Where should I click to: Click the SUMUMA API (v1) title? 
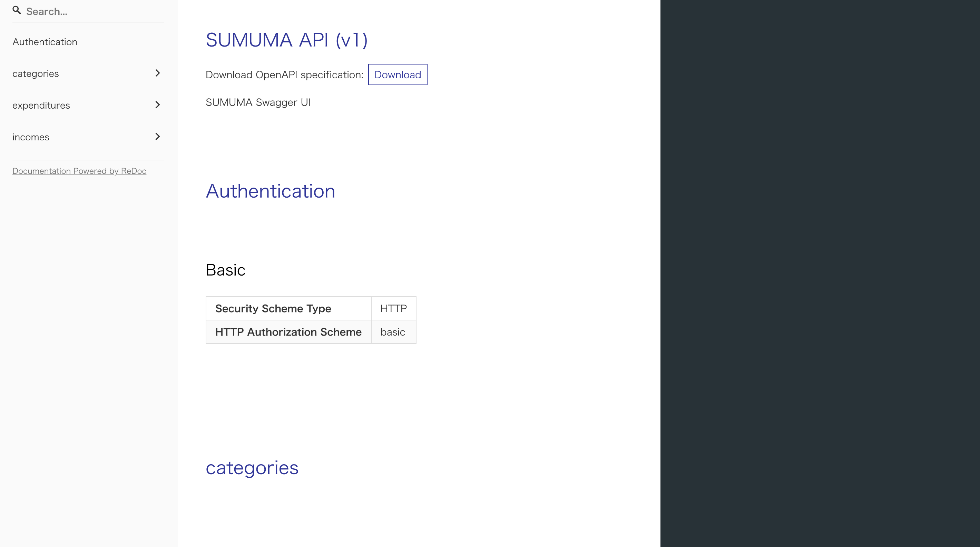point(286,40)
